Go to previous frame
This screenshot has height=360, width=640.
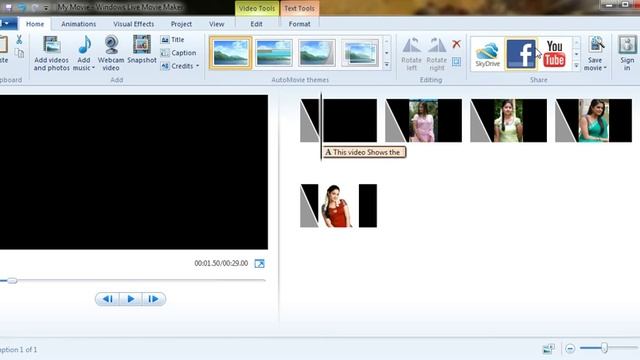107,299
